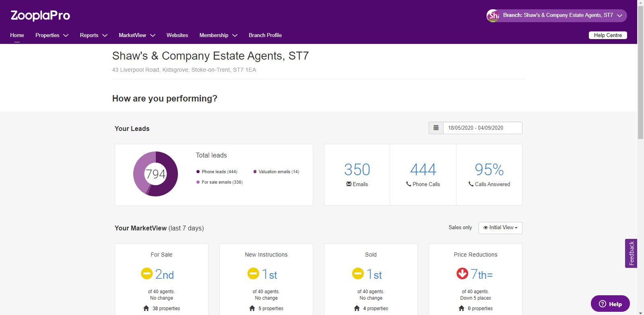Open the Initial View dropdown

pyautogui.click(x=500, y=228)
